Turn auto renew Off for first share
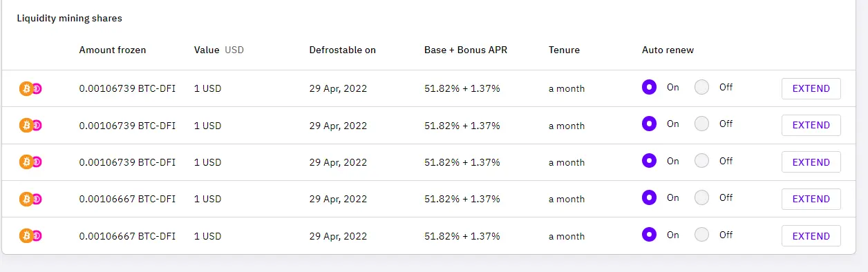The image size is (868, 272). coord(701,87)
